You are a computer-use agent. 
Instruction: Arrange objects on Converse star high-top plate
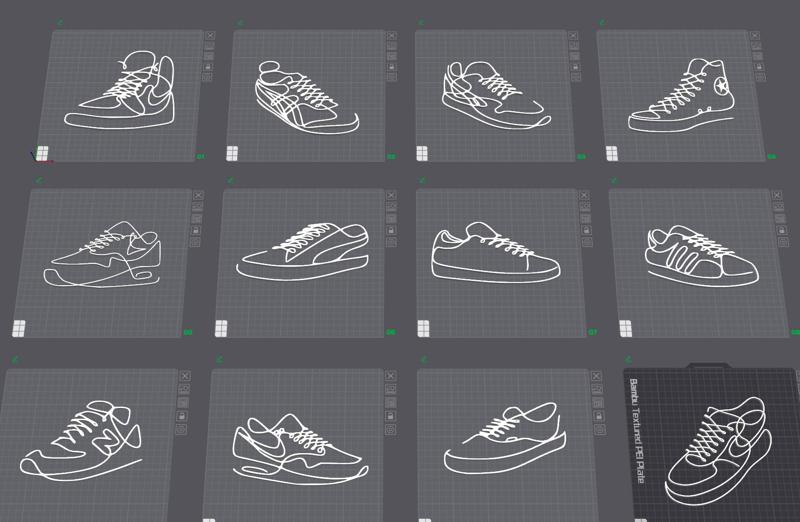[x=758, y=56]
